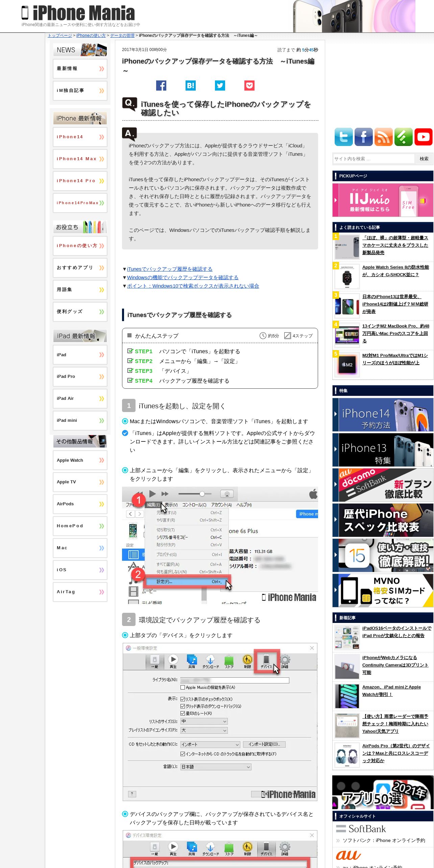Open Yahoo!天気アプリ article link
Viewport: 434px width, 868px height.
[x=395, y=724]
